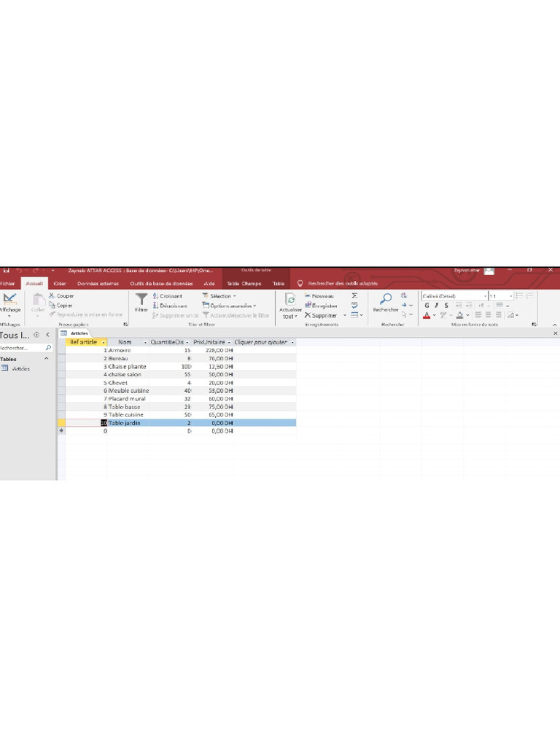Click Actualiser tout refresh icon
The image size is (560, 747).
290,299
